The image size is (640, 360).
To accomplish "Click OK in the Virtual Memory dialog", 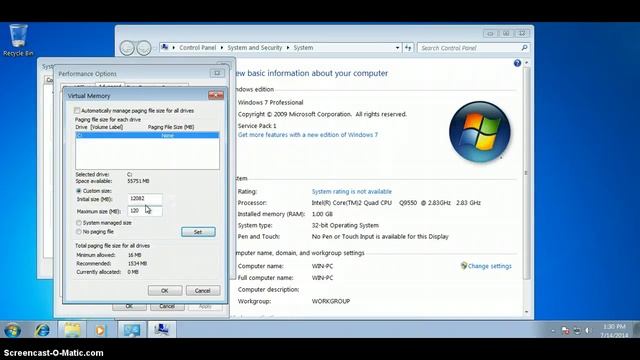I will (x=164, y=291).
